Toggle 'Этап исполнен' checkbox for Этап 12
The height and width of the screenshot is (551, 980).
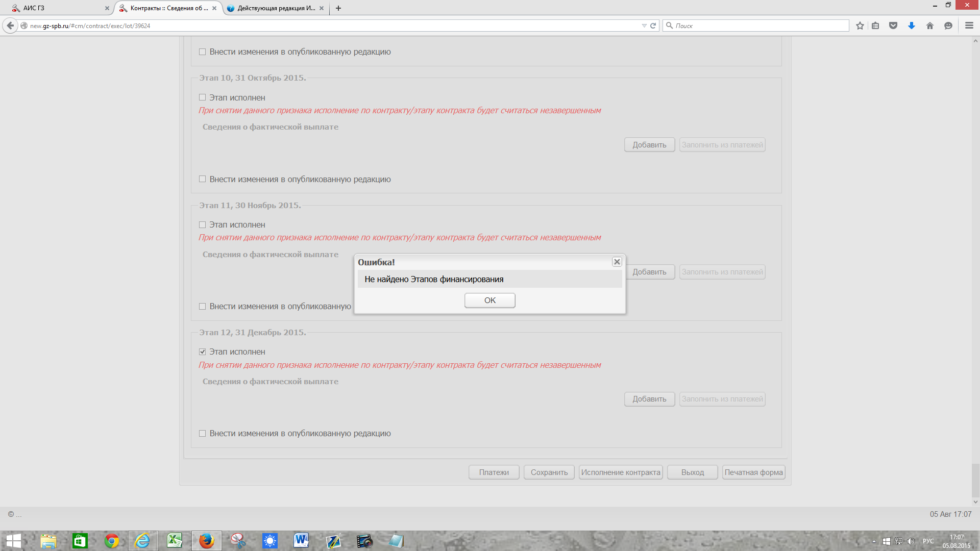(203, 352)
